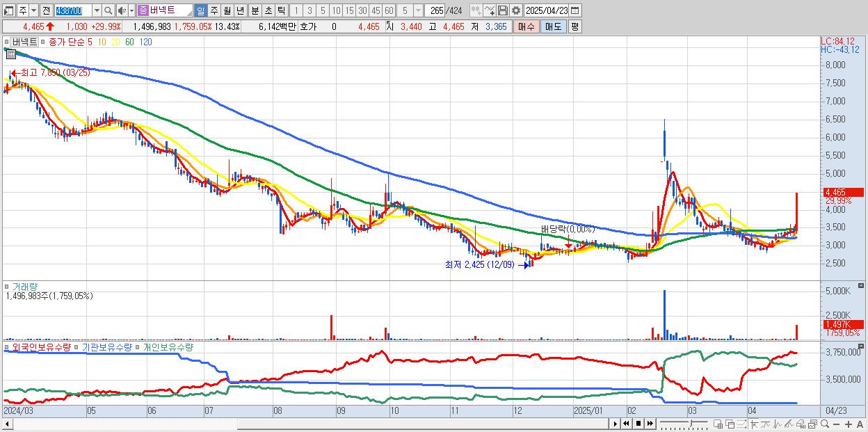Screen dimensions: 868x432
Task: Select the 월 (monthly) period button
Action: [x=227, y=10]
